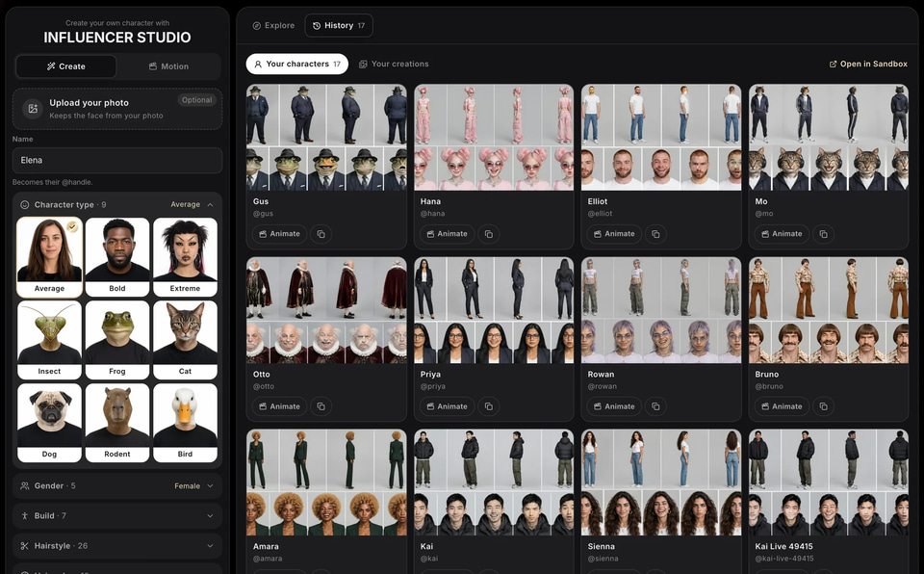The height and width of the screenshot is (574, 924).
Task: Animate the Priya character
Action: (447, 406)
